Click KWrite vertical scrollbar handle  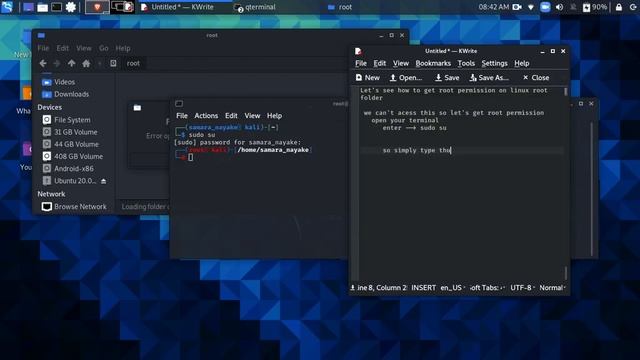[566, 92]
